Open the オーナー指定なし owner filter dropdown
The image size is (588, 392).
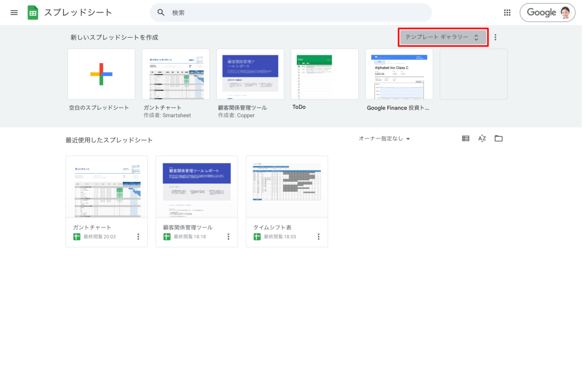tap(384, 139)
